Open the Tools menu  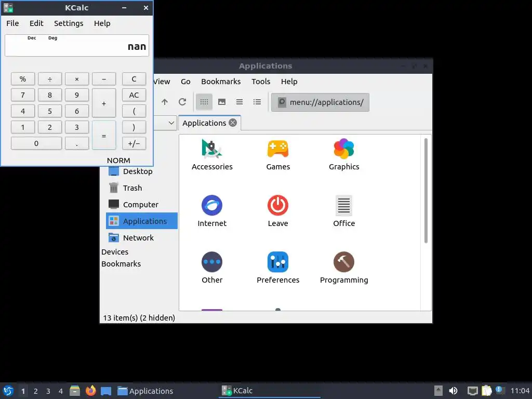click(261, 82)
